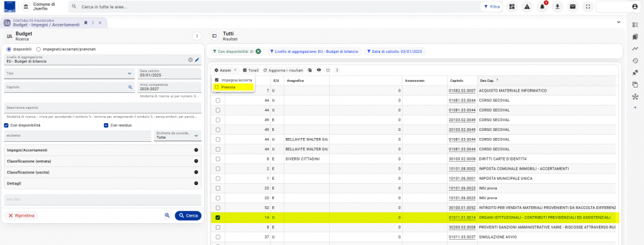Check the DIRITTI CARTE D'IDENTITA' row checkbox

click(x=218, y=159)
